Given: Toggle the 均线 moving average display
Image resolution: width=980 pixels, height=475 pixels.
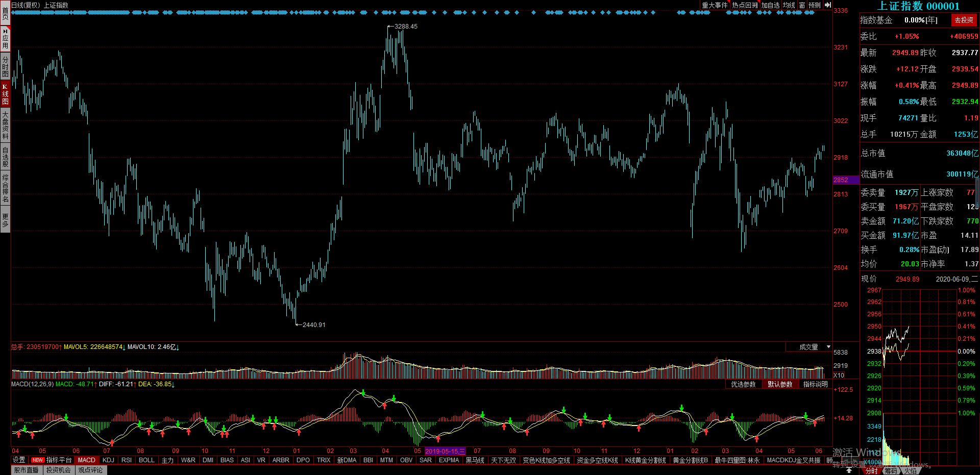Looking at the screenshot, I should 789,5.
